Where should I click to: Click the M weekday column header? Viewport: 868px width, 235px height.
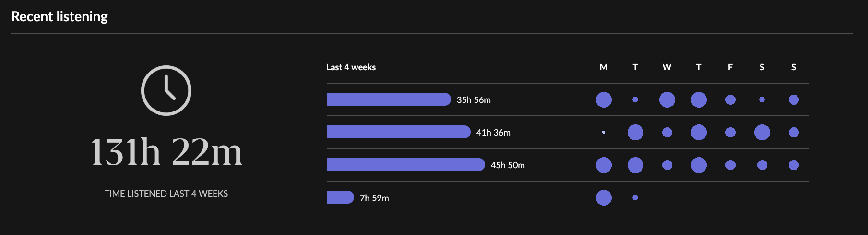point(604,67)
